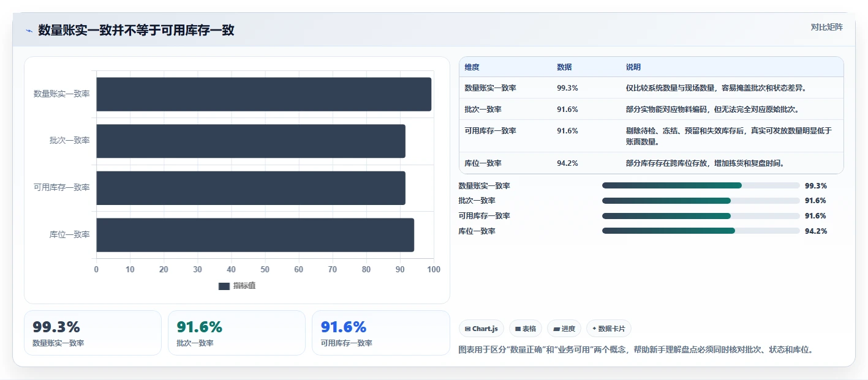Click the 99.3% value beside the progress bar

pos(816,186)
